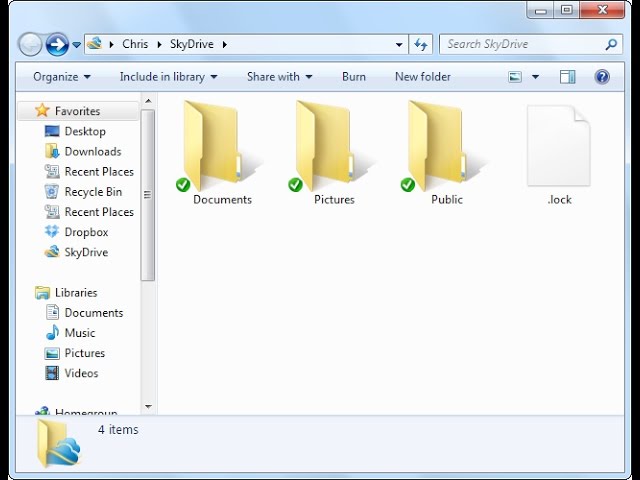The image size is (640, 480).
Task: Click the navigation pane scroll down arrow
Action: pyautogui.click(x=148, y=407)
